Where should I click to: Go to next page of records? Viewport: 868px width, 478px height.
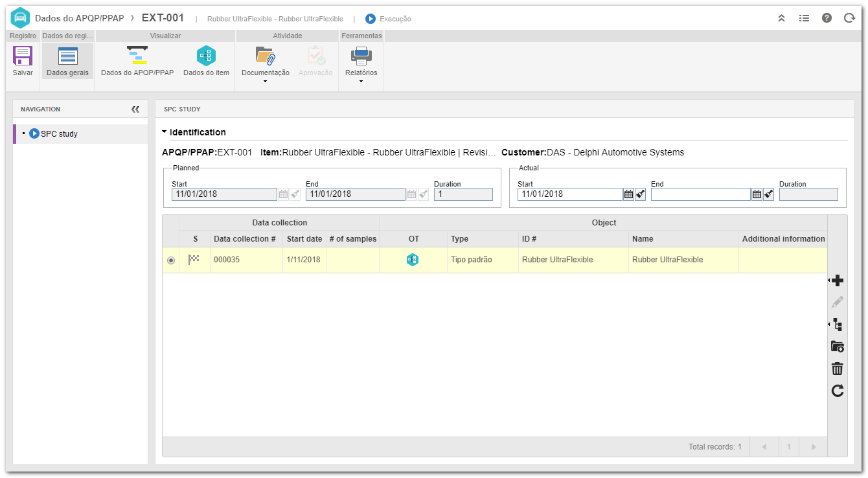coord(814,447)
